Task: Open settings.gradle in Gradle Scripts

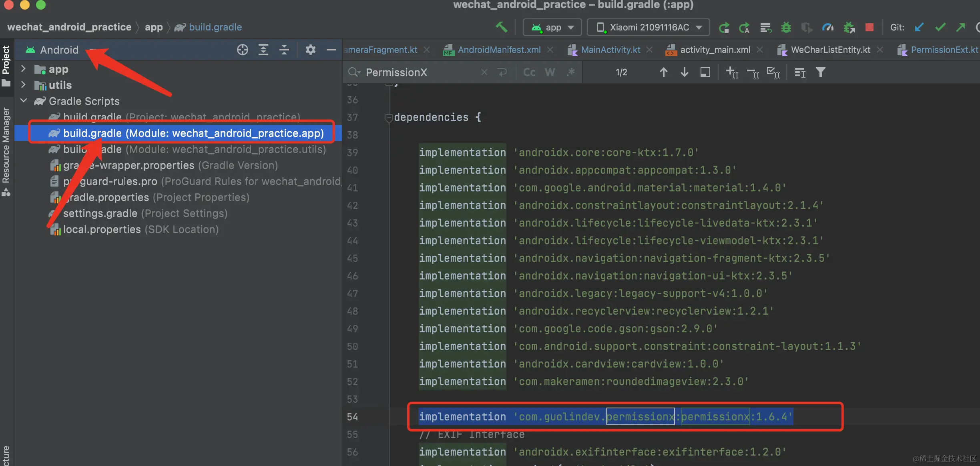Action: coord(100,213)
